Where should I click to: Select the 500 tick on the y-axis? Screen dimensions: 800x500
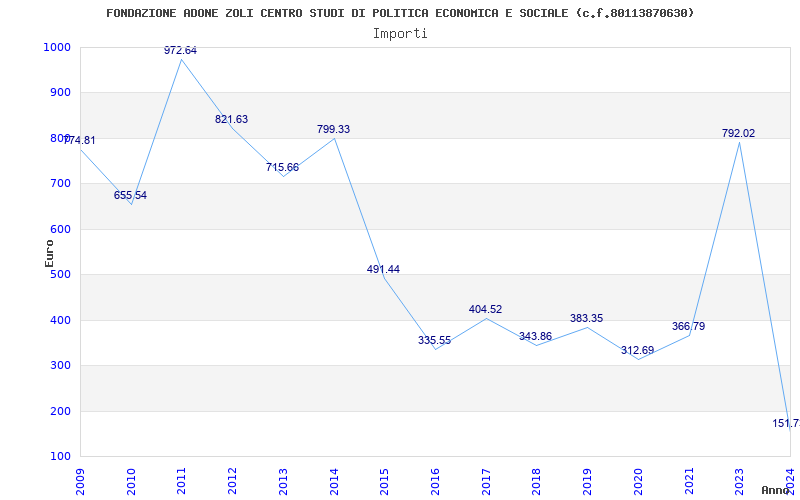pyautogui.click(x=60, y=275)
